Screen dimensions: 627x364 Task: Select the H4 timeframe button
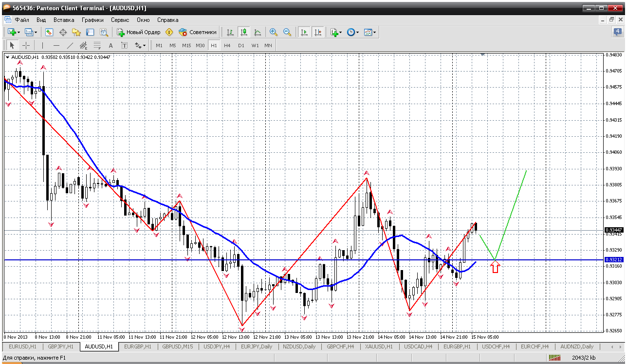(x=227, y=45)
